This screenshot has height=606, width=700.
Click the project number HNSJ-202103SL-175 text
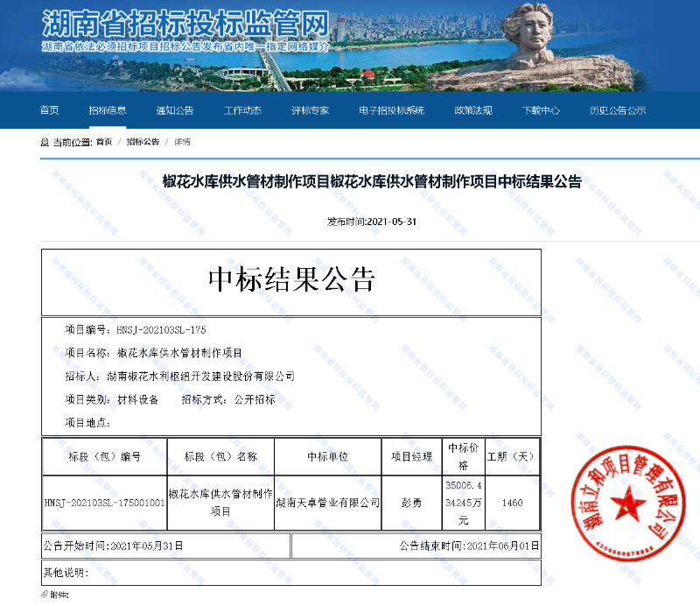(161, 330)
